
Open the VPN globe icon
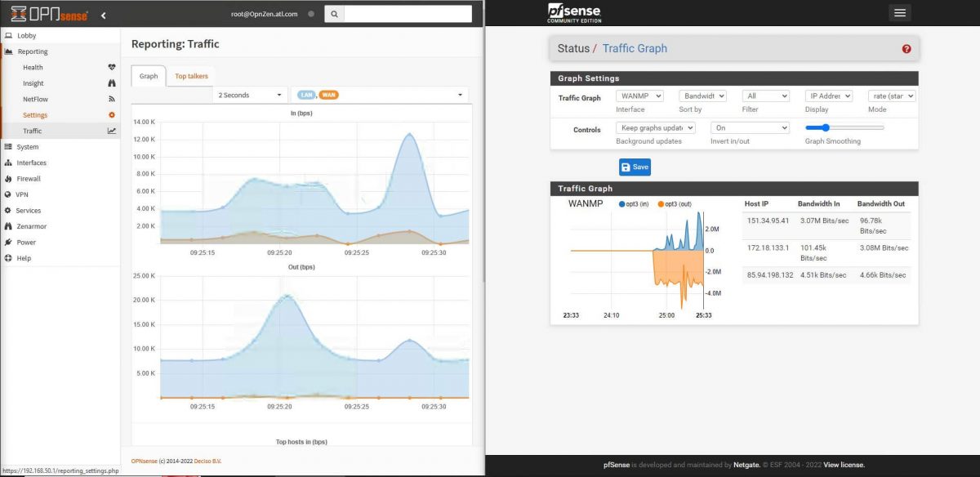coord(7,194)
